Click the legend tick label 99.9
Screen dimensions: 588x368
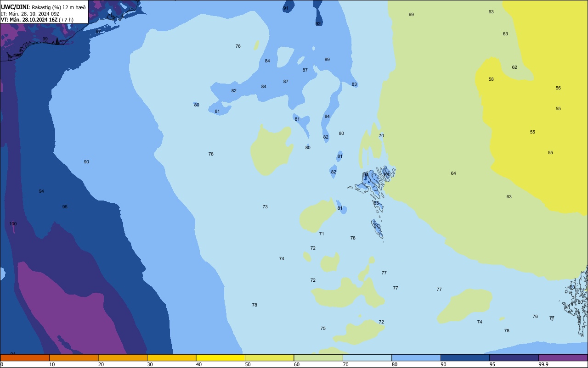coord(543,364)
